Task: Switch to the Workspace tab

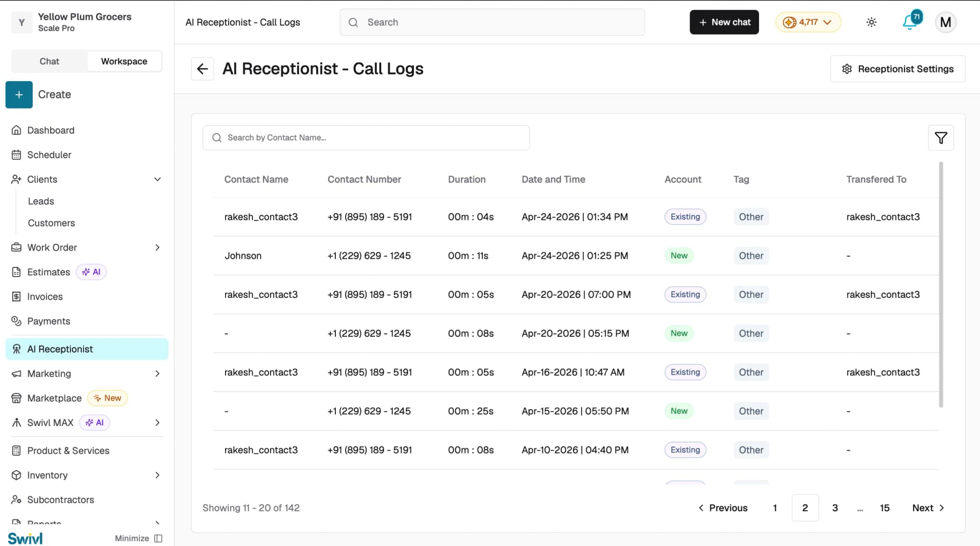Action: pyautogui.click(x=124, y=61)
